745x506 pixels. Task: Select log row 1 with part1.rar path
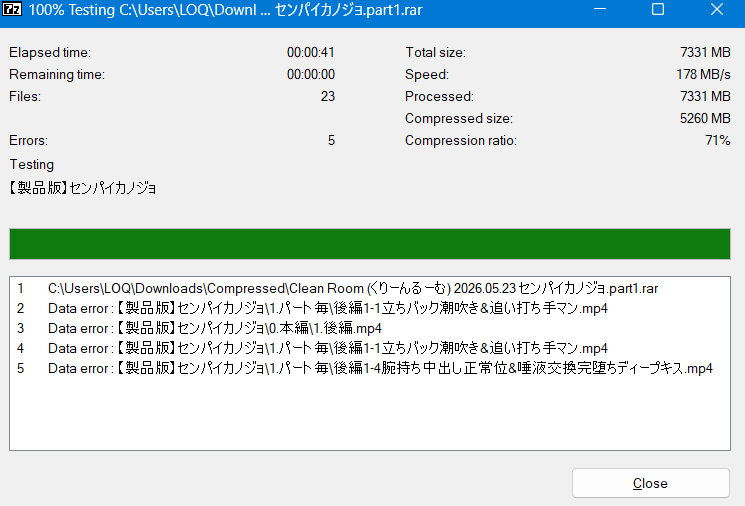click(x=370, y=288)
